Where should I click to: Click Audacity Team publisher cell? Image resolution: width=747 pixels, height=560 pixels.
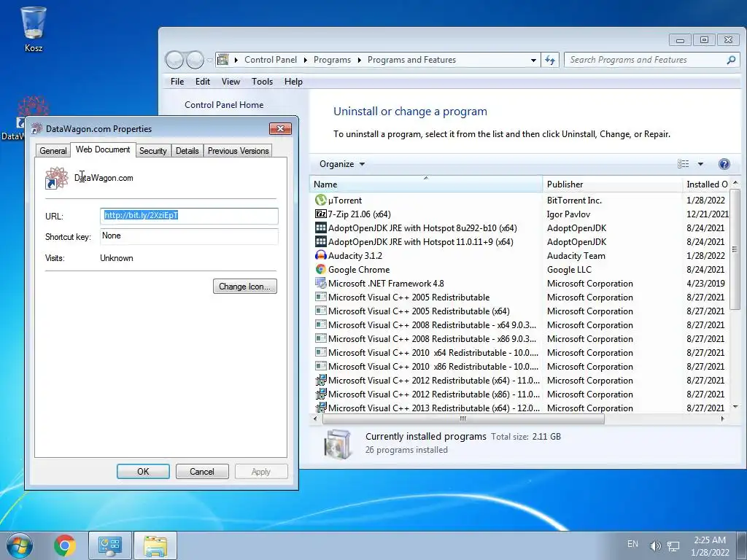coord(576,256)
